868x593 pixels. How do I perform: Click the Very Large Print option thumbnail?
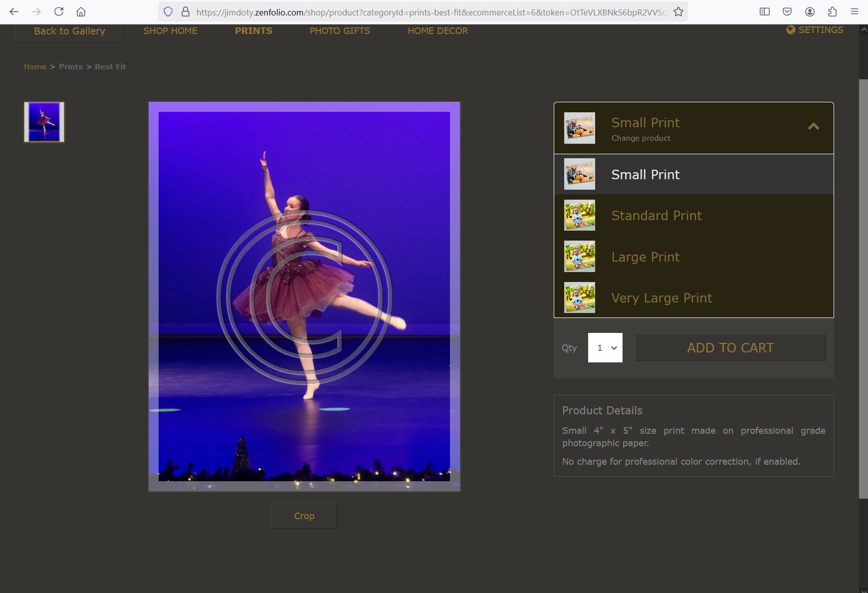[x=580, y=297]
